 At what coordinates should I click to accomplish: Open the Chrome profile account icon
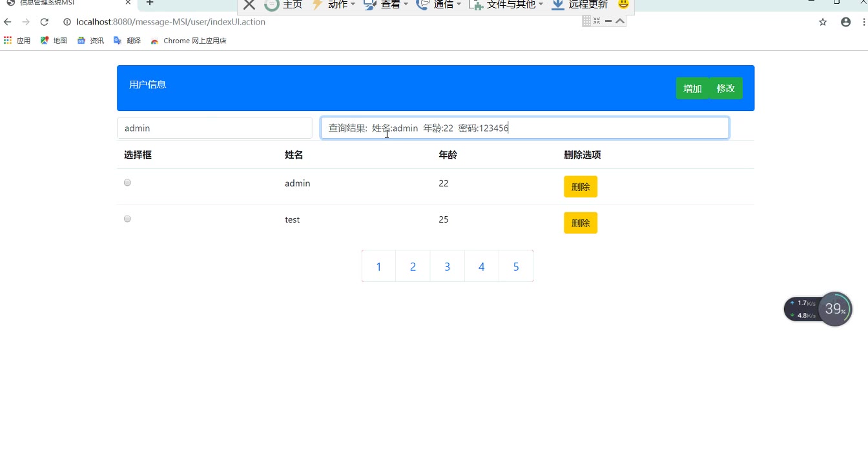coord(845,22)
